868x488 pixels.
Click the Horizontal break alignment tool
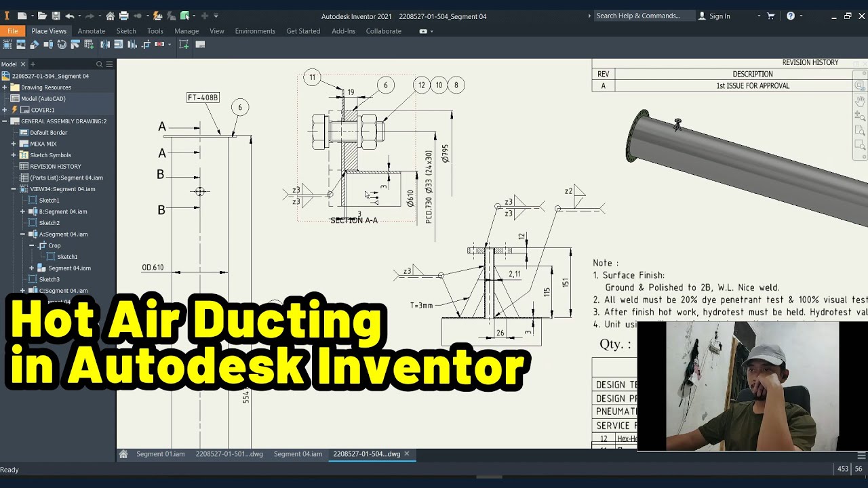159,44
